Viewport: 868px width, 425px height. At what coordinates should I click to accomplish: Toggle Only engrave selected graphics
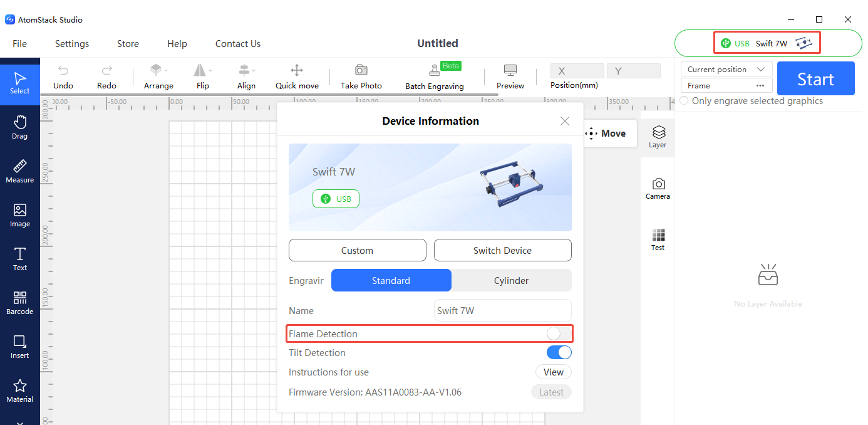[x=684, y=100]
